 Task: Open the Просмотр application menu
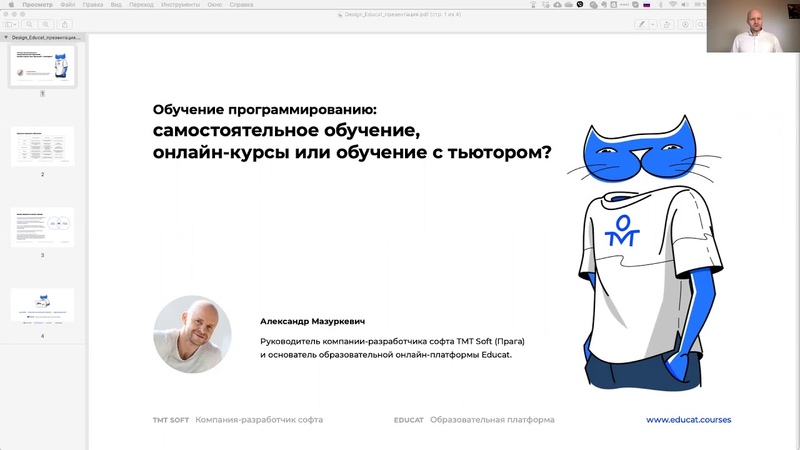click(37, 5)
